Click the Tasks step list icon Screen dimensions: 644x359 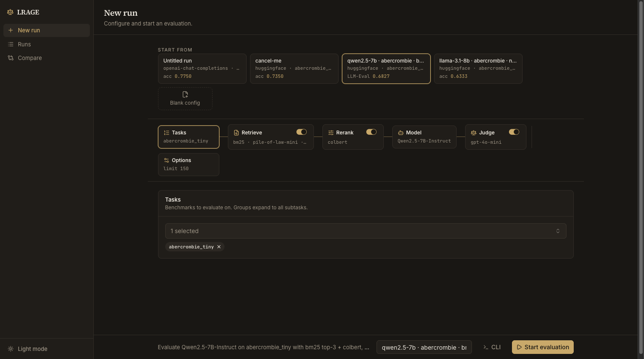pos(167,133)
